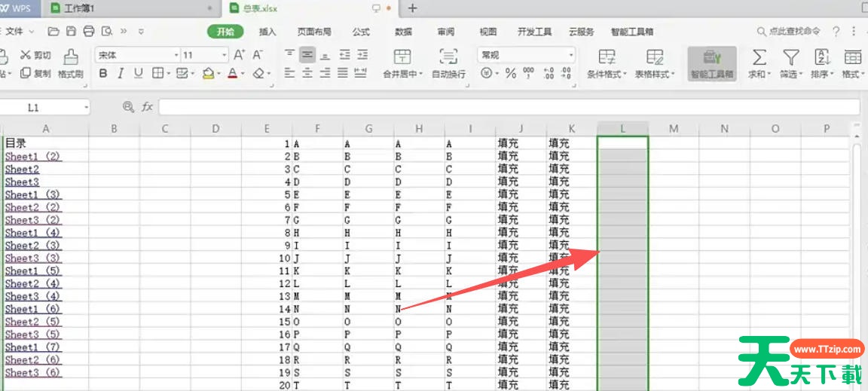The width and height of the screenshot is (868, 391).
Task: Open the font name dropdown showing 宋体
Action: pyautogui.click(x=137, y=55)
